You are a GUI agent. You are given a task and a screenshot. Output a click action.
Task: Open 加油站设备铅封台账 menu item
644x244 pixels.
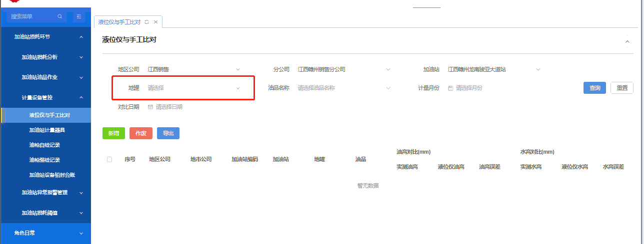52,175
